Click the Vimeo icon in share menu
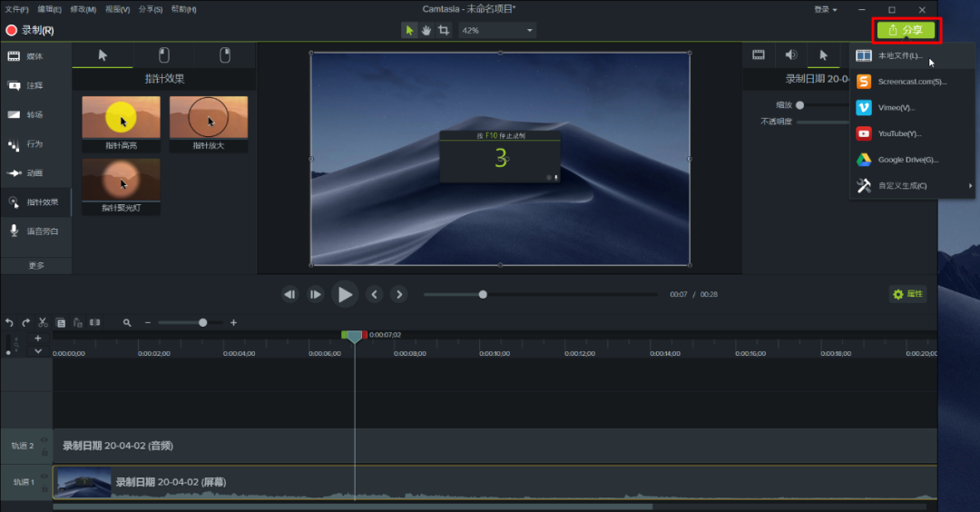This screenshot has width=980, height=512. (x=864, y=107)
